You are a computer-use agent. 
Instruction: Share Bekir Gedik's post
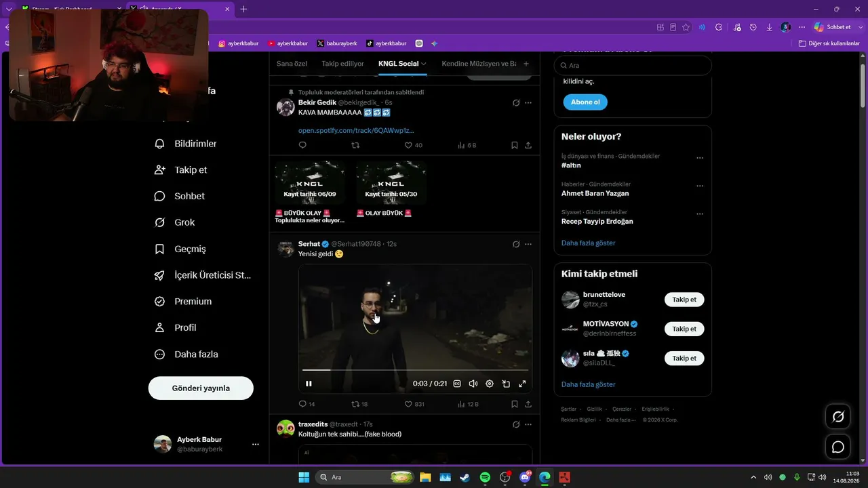pos(528,145)
